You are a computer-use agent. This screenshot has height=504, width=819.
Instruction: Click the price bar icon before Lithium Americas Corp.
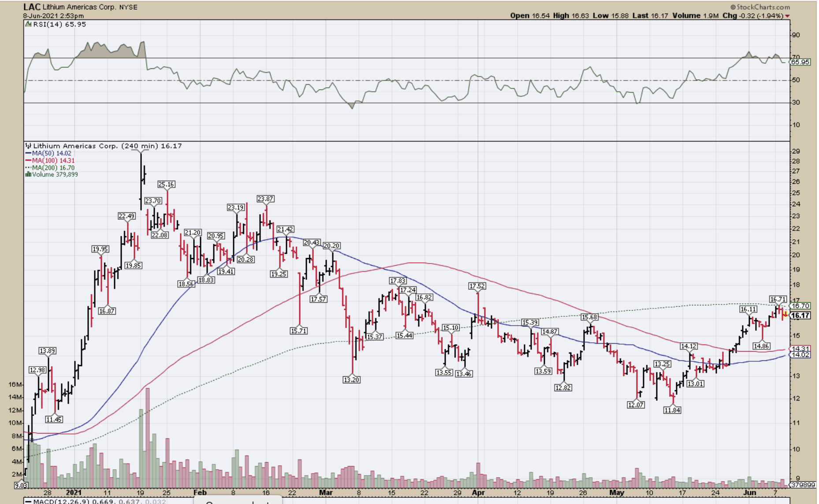pos(28,146)
